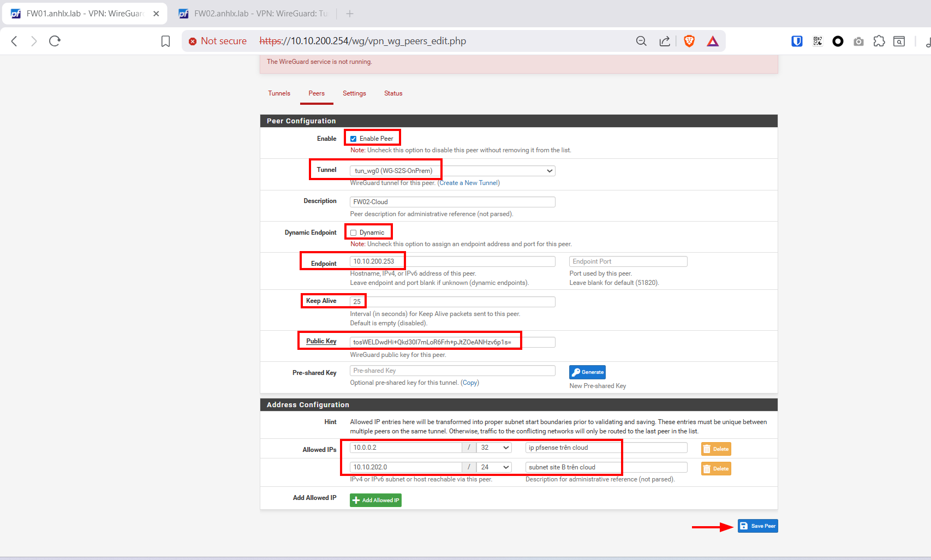Click the Brave Shields lion icon
This screenshot has height=560, width=931.
689,41
